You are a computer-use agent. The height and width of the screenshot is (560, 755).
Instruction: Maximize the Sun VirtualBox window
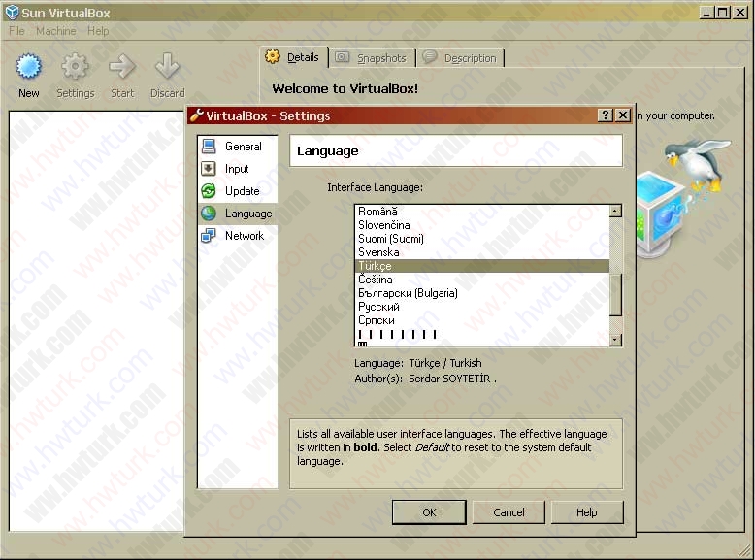(x=723, y=13)
